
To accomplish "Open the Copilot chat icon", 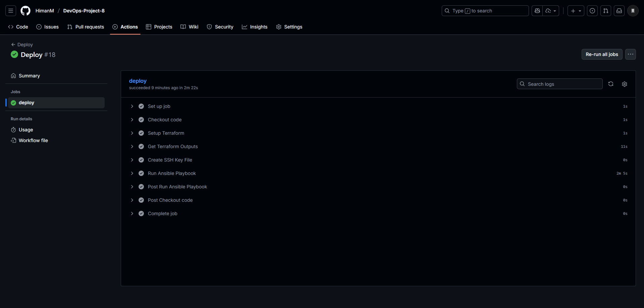I will pyautogui.click(x=537, y=11).
